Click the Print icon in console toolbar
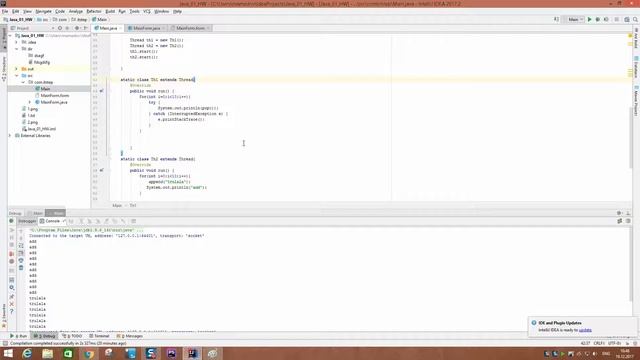The width and height of the screenshot is (640, 360). [21, 260]
